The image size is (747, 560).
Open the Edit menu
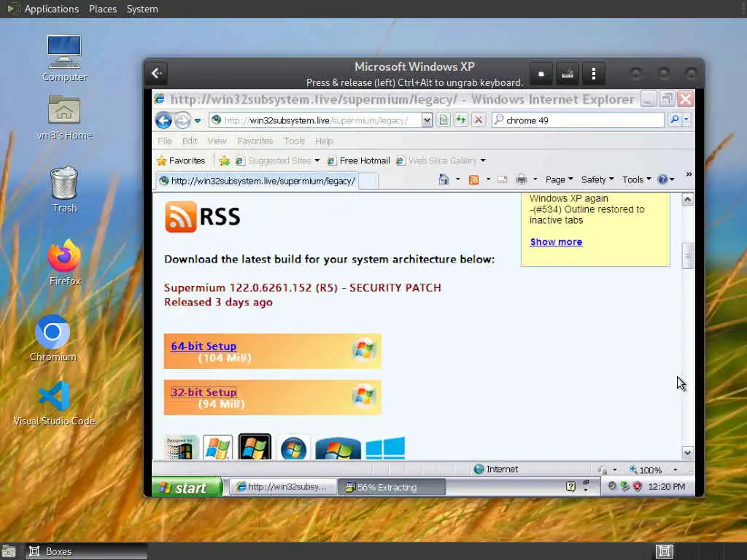189,141
